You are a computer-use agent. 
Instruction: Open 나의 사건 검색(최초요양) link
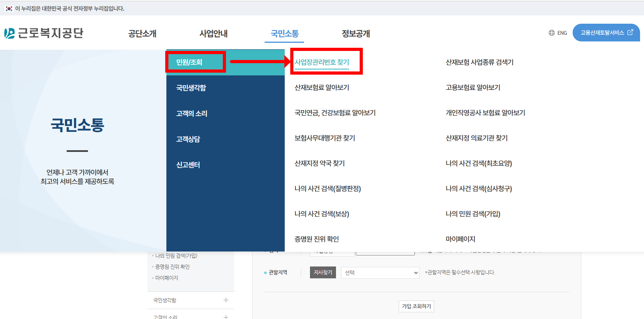tap(479, 163)
